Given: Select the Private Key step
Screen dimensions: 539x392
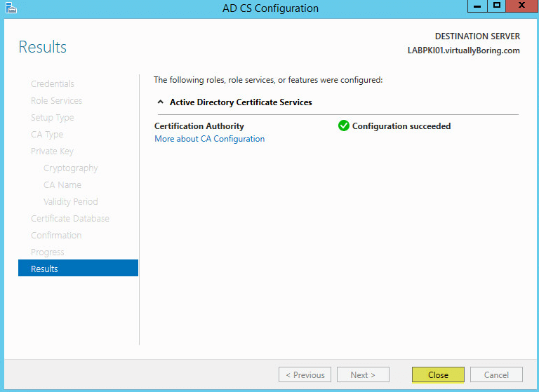Looking at the screenshot, I should tap(52, 151).
